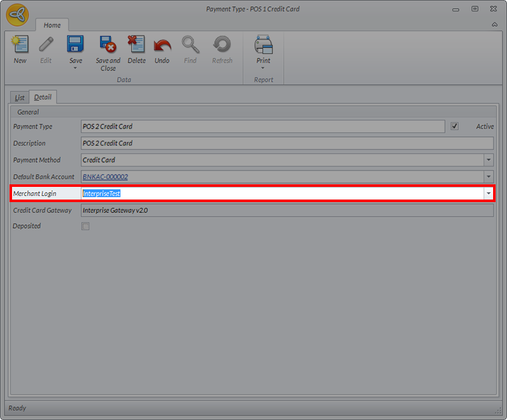Switch to the List tab
Screen dimensions: 507x420
[x=20, y=98]
